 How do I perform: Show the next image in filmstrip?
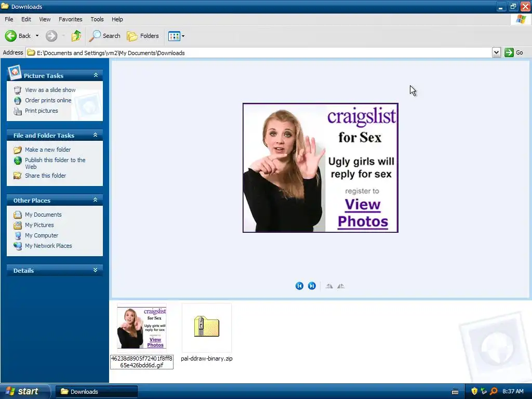coord(312,286)
